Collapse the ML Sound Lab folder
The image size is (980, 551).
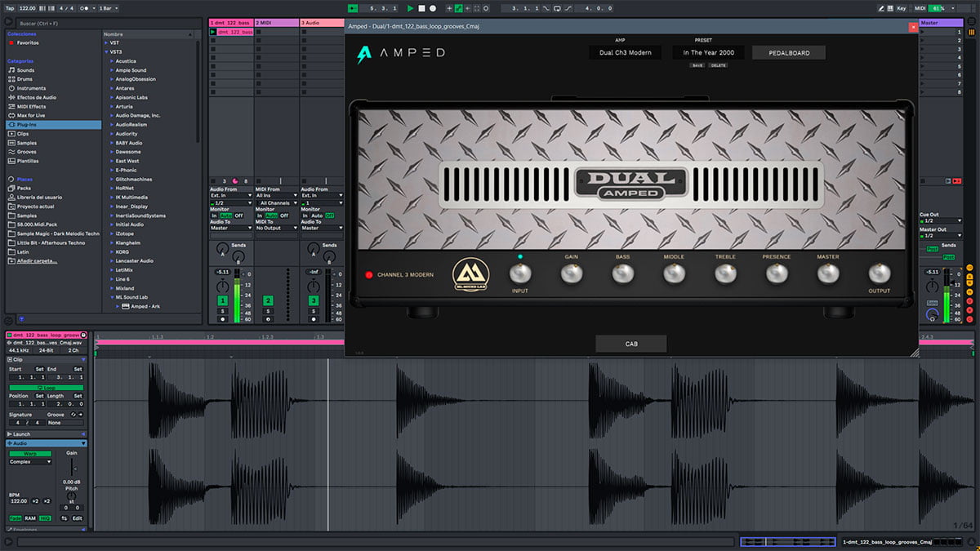click(x=111, y=297)
